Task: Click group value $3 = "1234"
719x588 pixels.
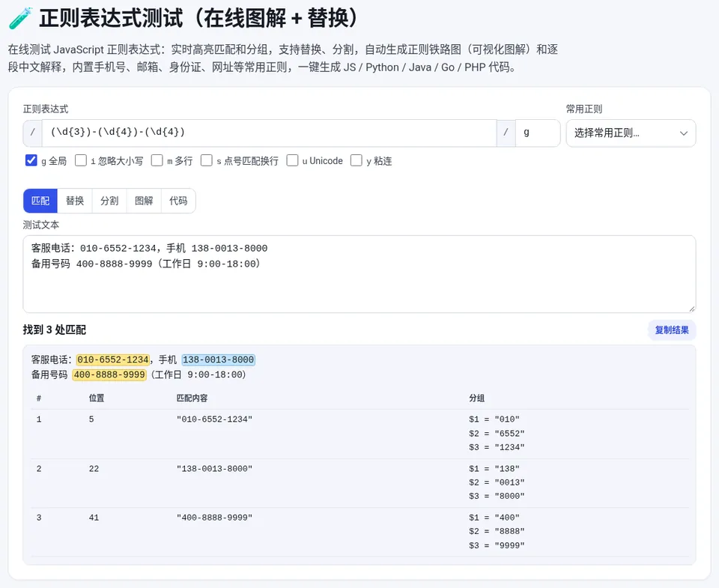Action: [x=497, y=447]
